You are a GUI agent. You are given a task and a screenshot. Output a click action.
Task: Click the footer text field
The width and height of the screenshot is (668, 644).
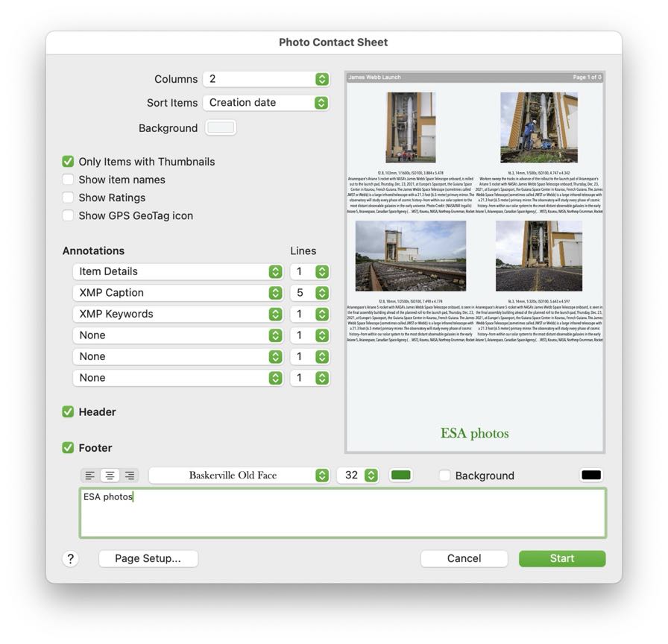[x=342, y=514]
